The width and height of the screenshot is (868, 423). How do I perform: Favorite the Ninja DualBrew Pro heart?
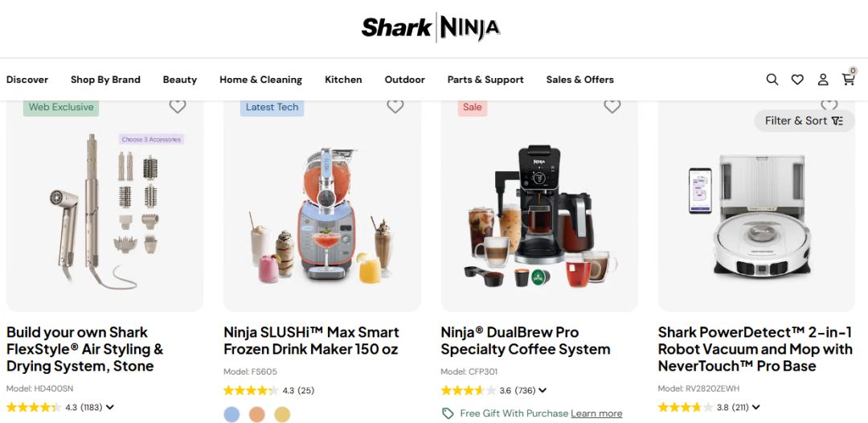coord(612,106)
